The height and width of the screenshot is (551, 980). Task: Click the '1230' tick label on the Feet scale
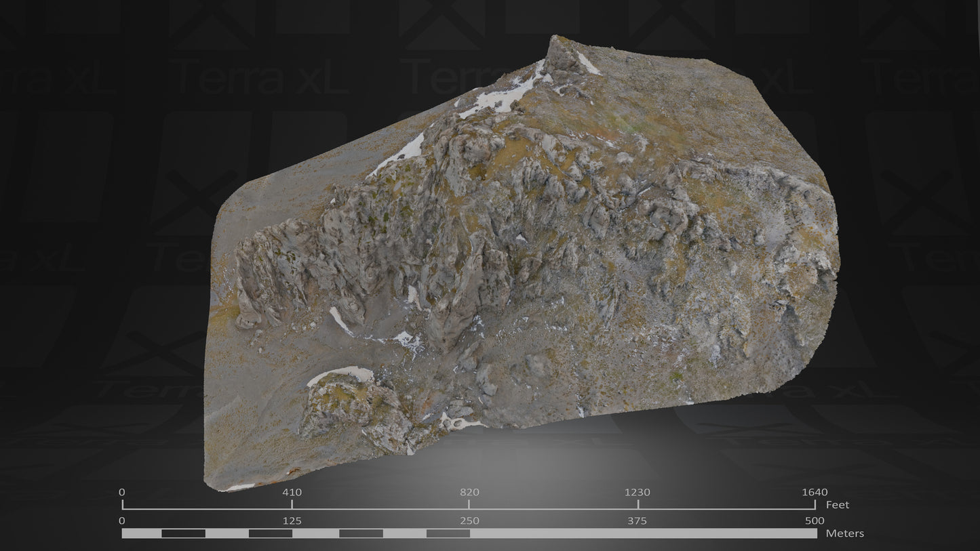pos(639,493)
